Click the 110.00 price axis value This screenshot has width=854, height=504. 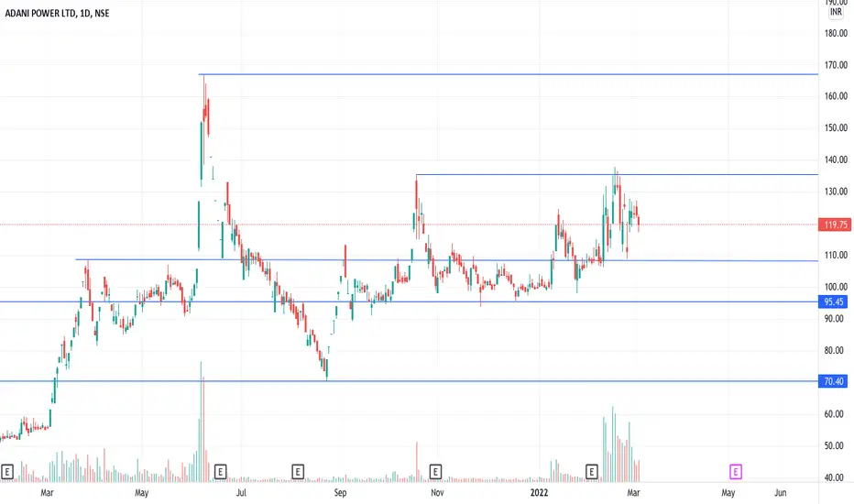click(836, 255)
